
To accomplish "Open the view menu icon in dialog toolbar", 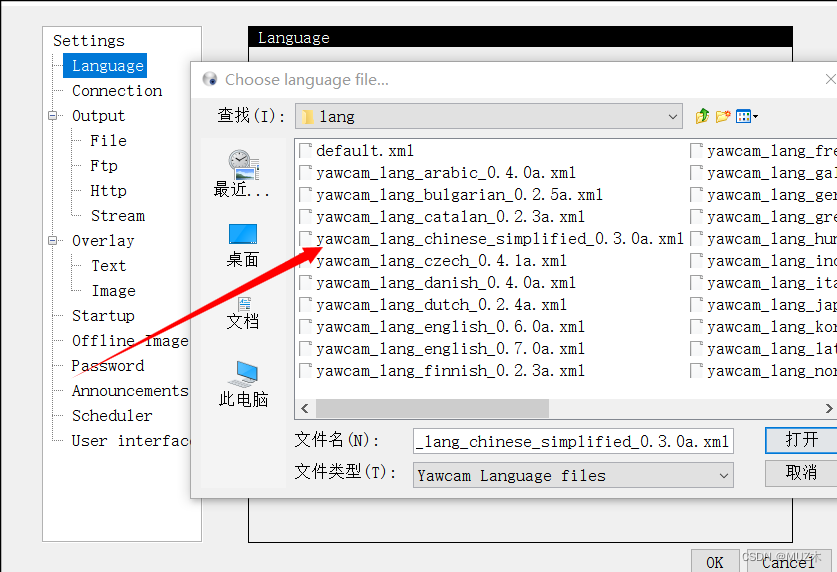I will coord(746,116).
